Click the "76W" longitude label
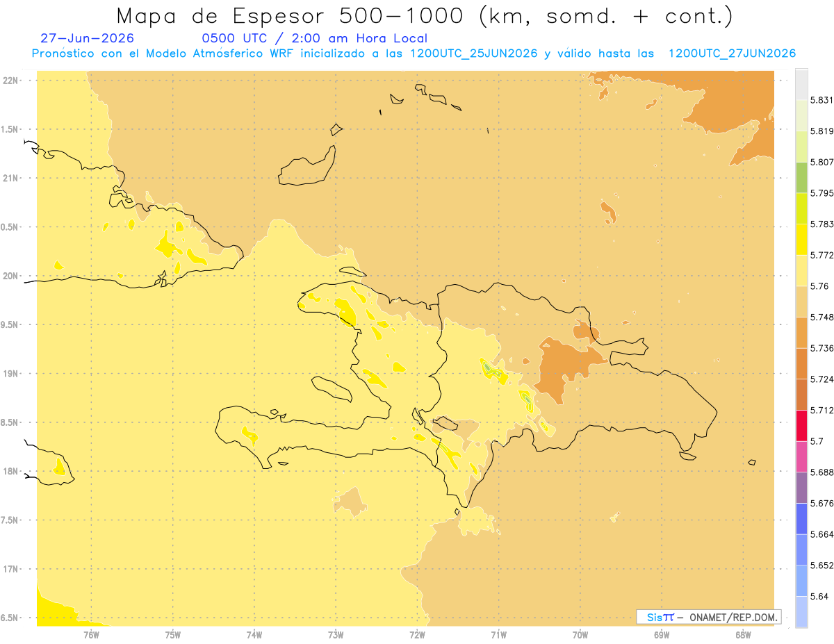The image size is (834, 644). (91, 634)
